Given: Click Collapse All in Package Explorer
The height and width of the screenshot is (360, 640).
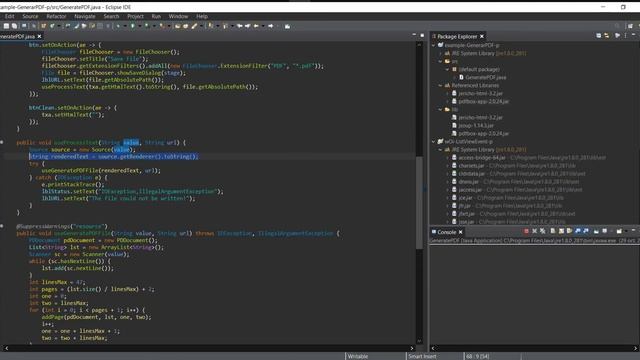Looking at the screenshot, I should [x=598, y=36].
